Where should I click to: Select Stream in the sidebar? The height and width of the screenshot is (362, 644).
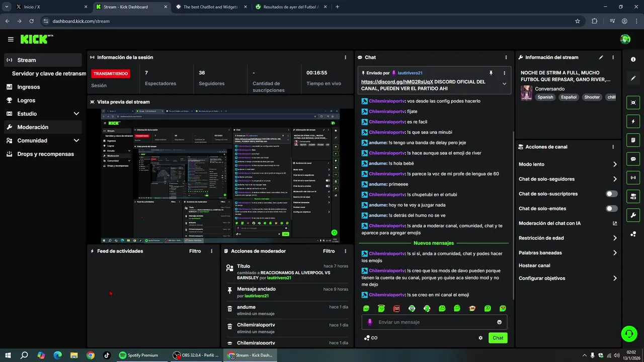point(42,60)
